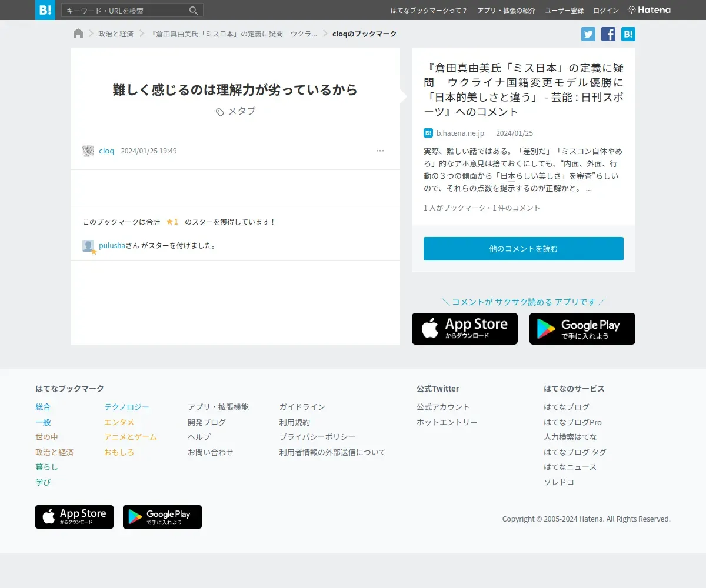The height and width of the screenshot is (588, 706).
Task: Open footer 政治と経済 category
Action: click(54, 452)
